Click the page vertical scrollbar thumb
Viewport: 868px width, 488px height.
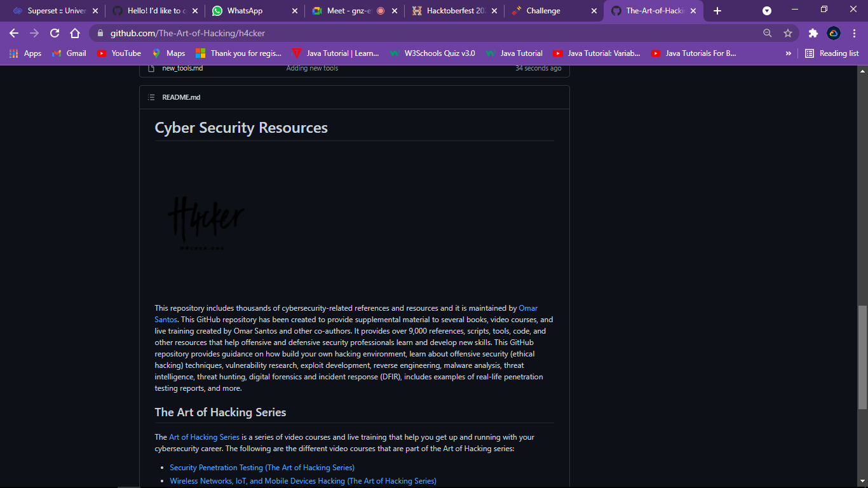click(862, 357)
